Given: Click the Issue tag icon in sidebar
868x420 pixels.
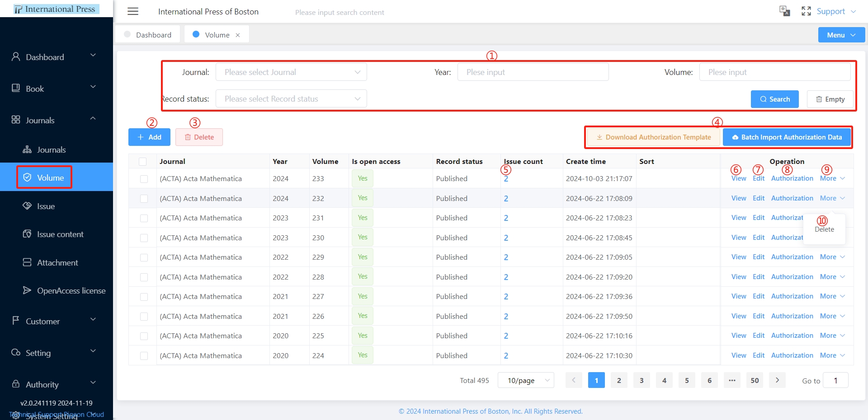Looking at the screenshot, I should tap(27, 206).
